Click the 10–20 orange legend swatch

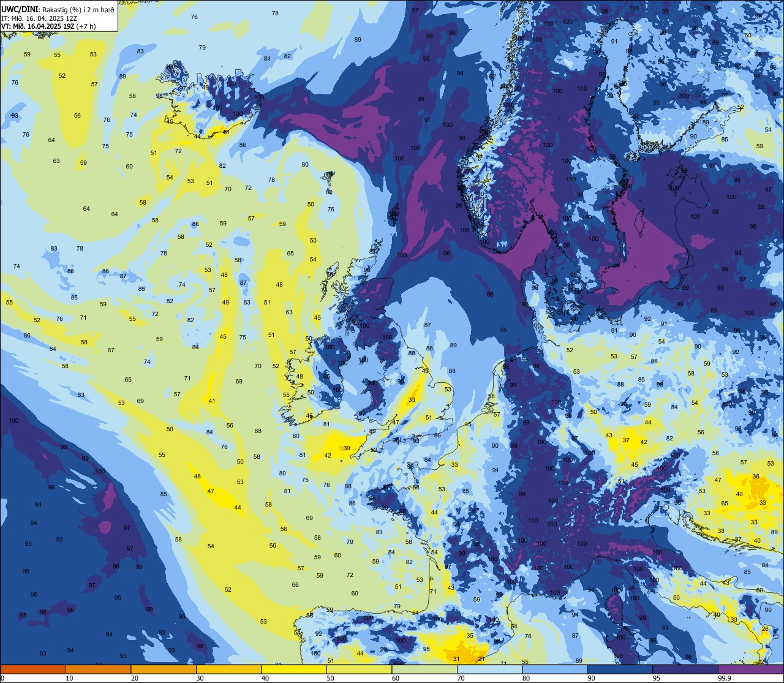pyautogui.click(x=98, y=669)
